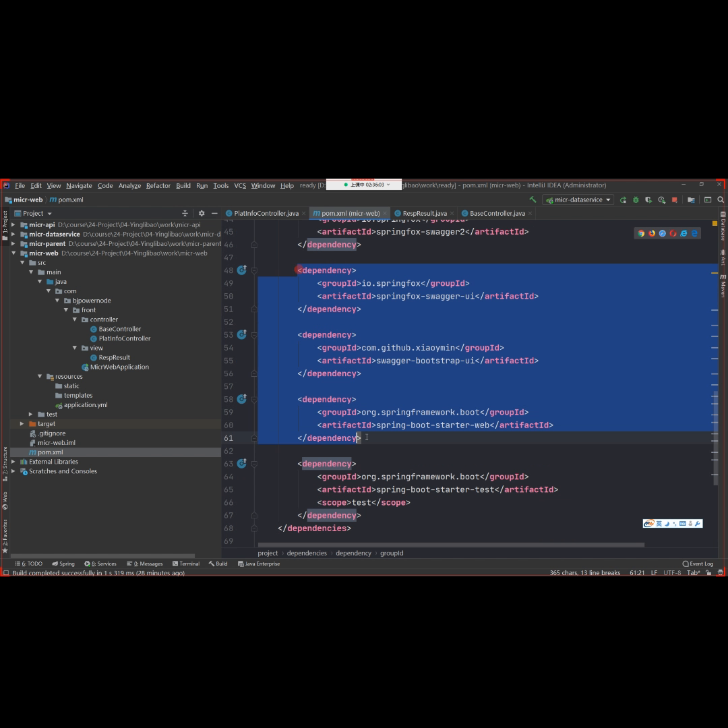The height and width of the screenshot is (728, 728).
Task: Expand External Libraries node
Action: [13, 462]
